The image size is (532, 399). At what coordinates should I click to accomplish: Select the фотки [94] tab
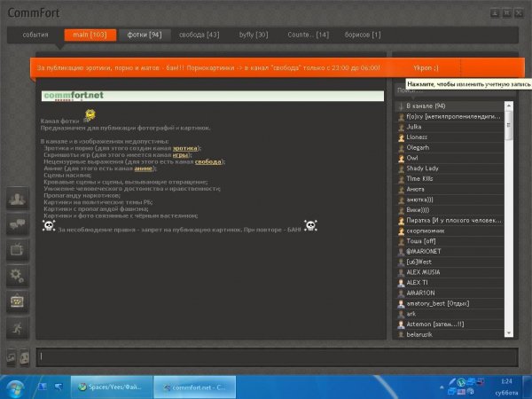click(145, 35)
